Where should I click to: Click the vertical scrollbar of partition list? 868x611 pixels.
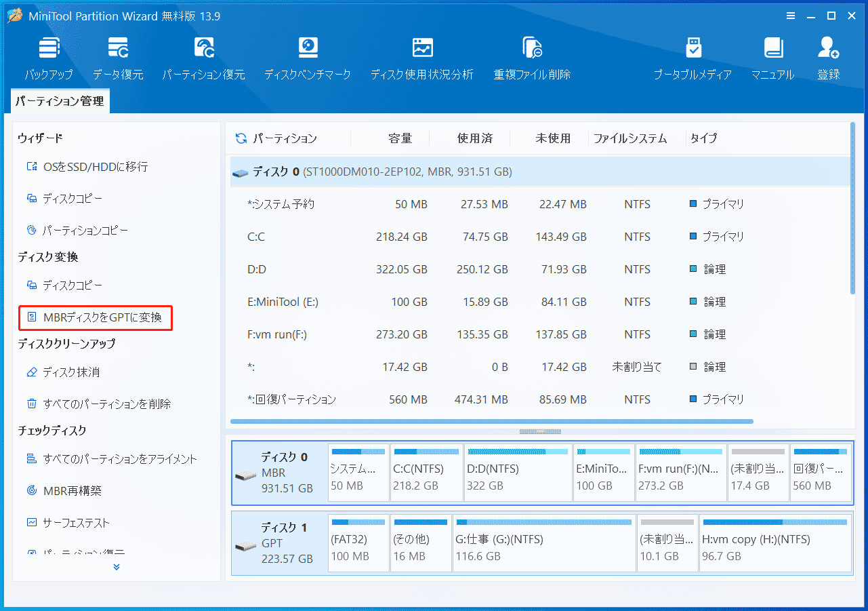pyautogui.click(x=852, y=209)
